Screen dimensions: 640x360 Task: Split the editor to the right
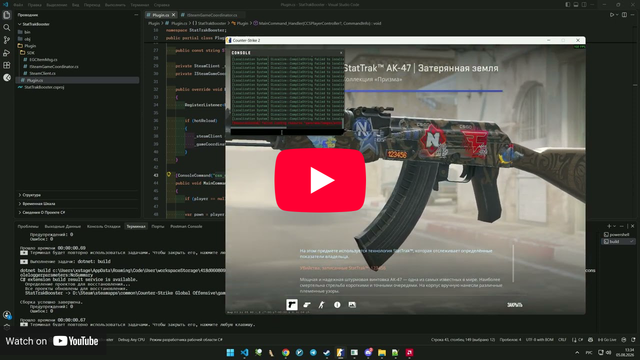[624, 15]
